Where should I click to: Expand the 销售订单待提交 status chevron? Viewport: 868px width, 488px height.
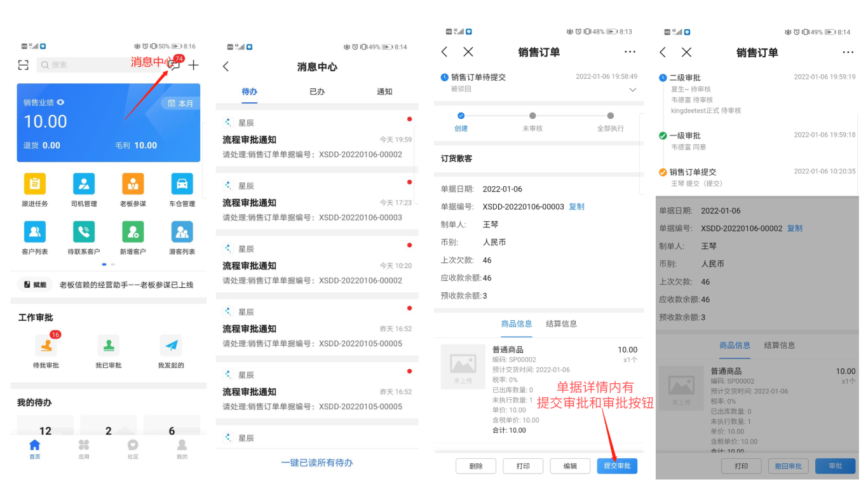[x=632, y=90]
